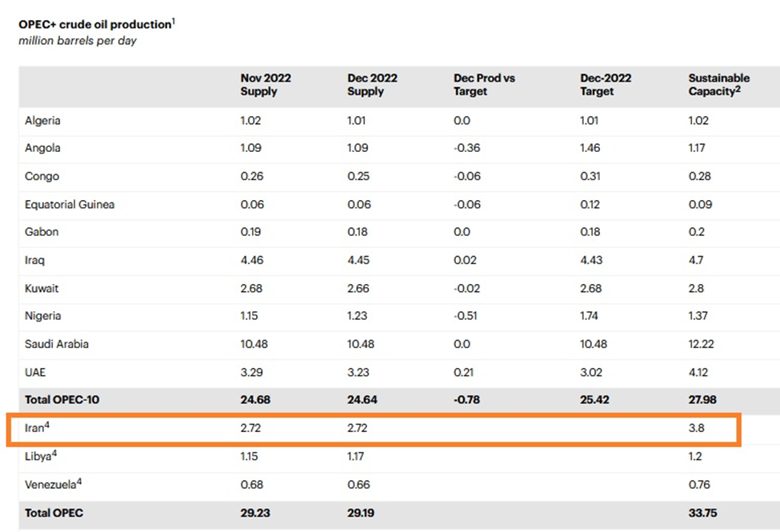
Task: Click Iran's 3.8 sustainable capacity value
Action: click(x=696, y=429)
